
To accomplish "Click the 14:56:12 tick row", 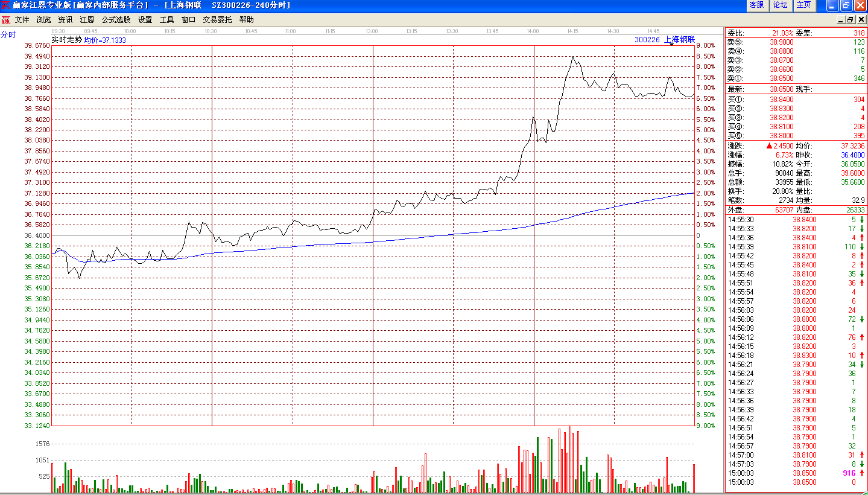I will [x=796, y=337].
